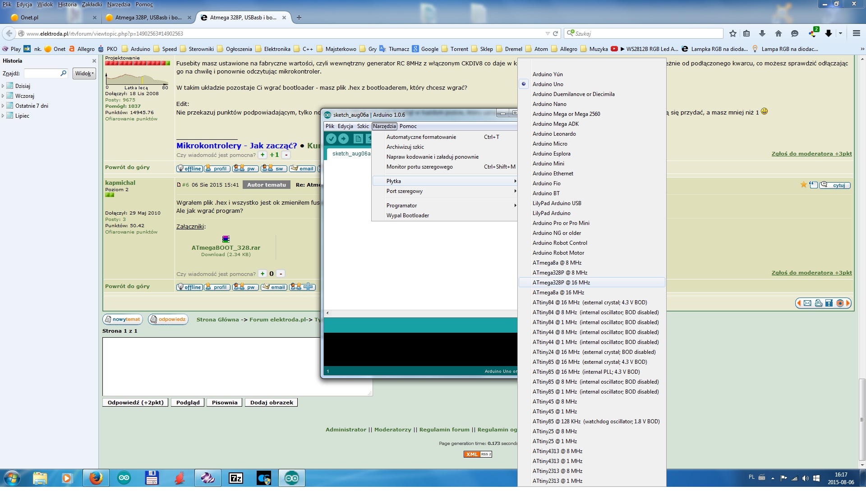Open 7-Zip from the taskbar

click(236, 478)
